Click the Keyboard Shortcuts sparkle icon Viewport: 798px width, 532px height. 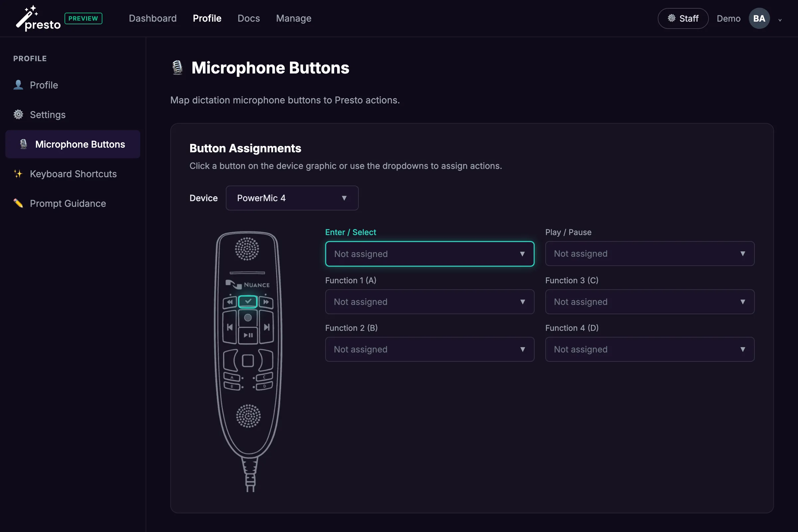18,174
